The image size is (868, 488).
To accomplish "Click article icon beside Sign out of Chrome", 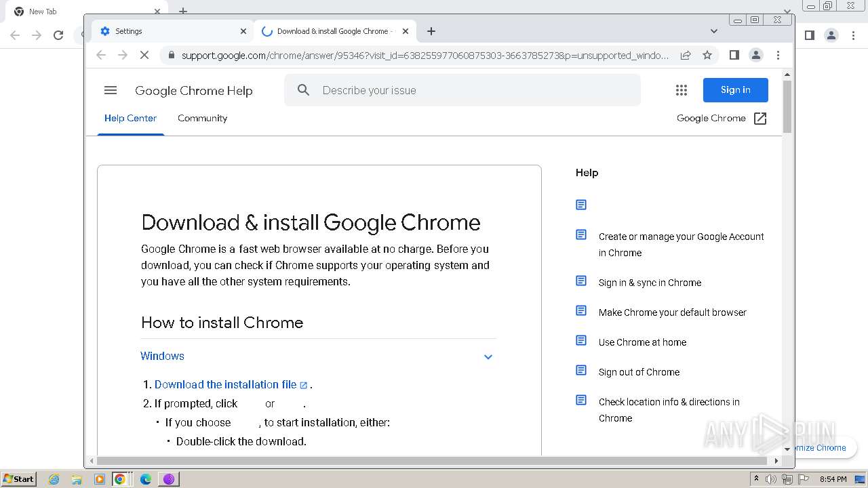I will pos(581,370).
